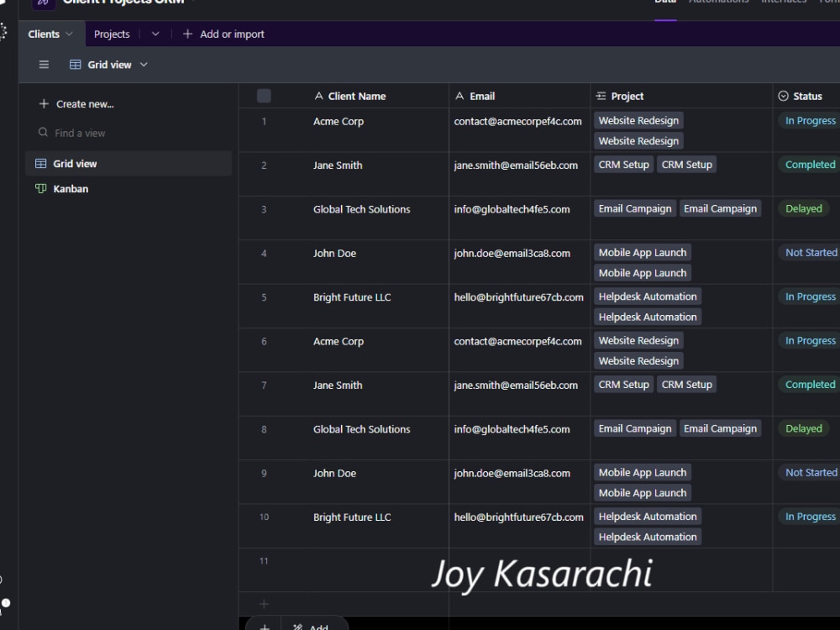Click second Helpdesk Automation tag in row 5

coord(648,317)
